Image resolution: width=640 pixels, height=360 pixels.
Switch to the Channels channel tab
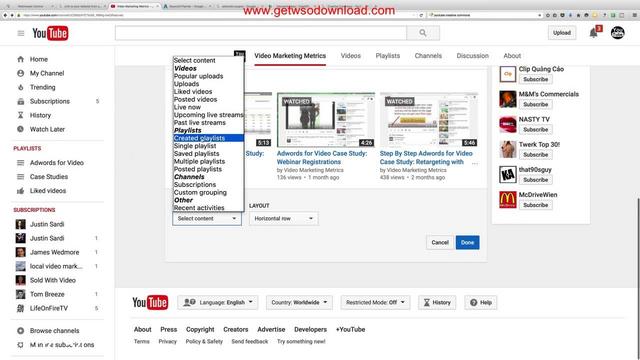(428, 56)
